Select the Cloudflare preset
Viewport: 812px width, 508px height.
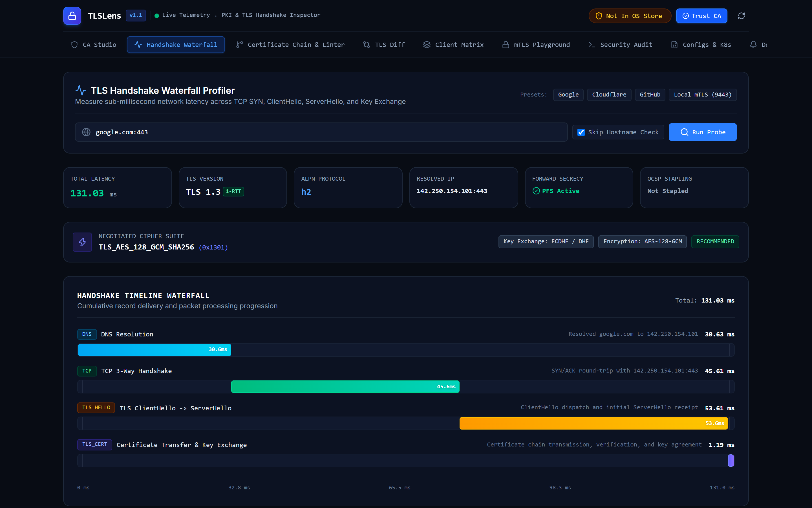(x=609, y=95)
